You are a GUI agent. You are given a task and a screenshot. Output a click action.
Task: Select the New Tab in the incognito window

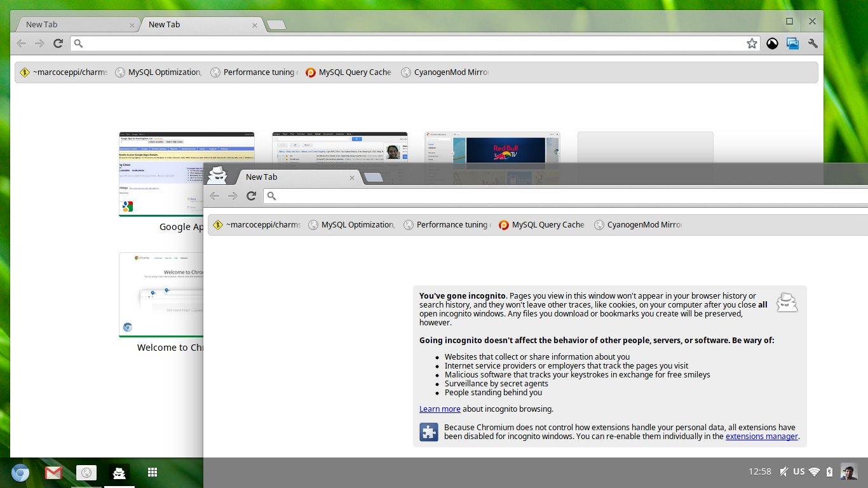tap(299, 177)
